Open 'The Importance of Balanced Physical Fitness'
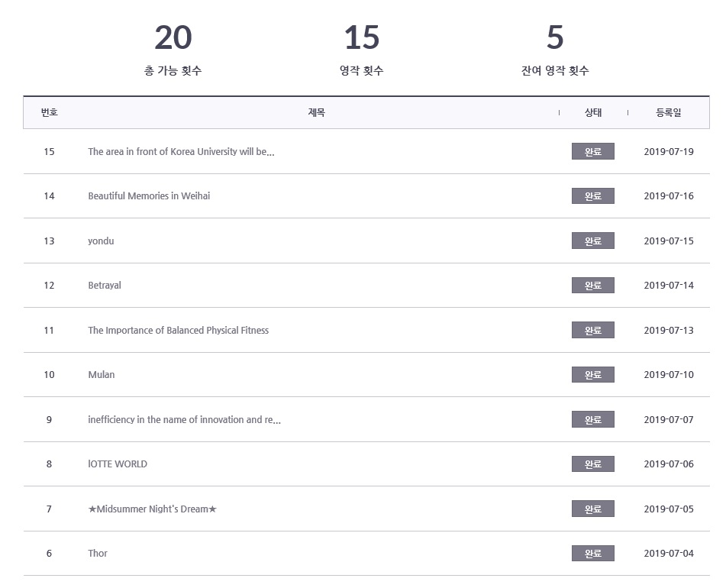 click(x=179, y=330)
